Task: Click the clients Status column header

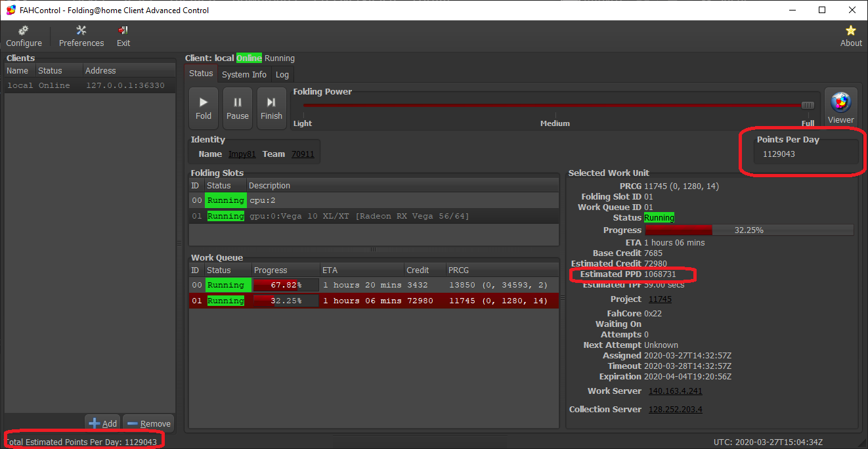Action: [59, 71]
